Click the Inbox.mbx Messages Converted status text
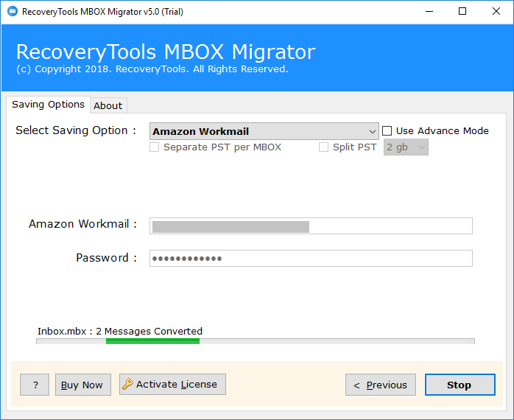The image size is (514, 420). 120,331
